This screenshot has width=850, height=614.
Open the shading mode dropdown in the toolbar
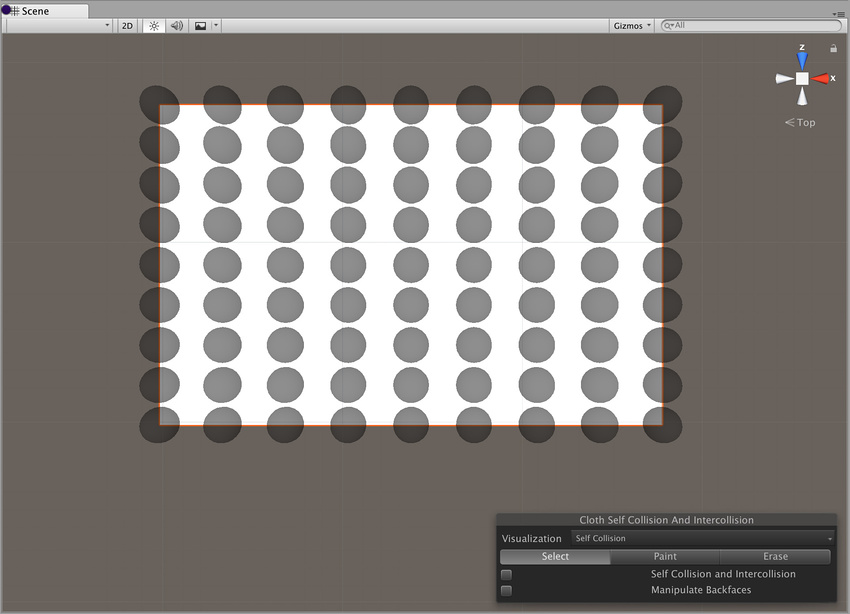[x=57, y=25]
